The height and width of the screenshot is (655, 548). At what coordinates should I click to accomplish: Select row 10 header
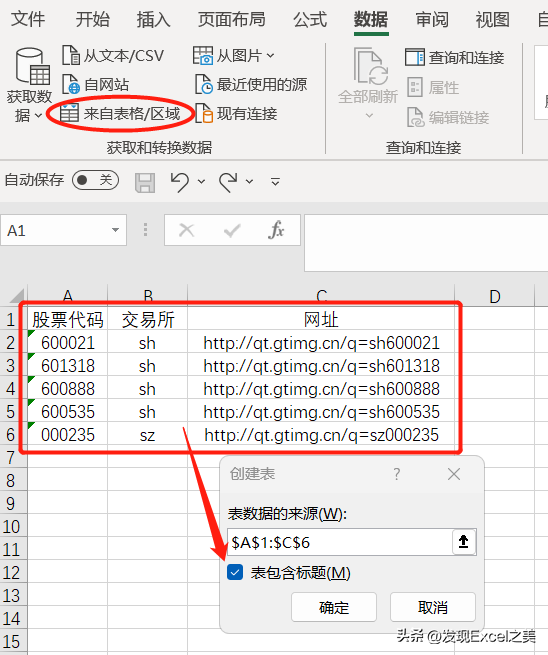pyautogui.click(x=11, y=526)
